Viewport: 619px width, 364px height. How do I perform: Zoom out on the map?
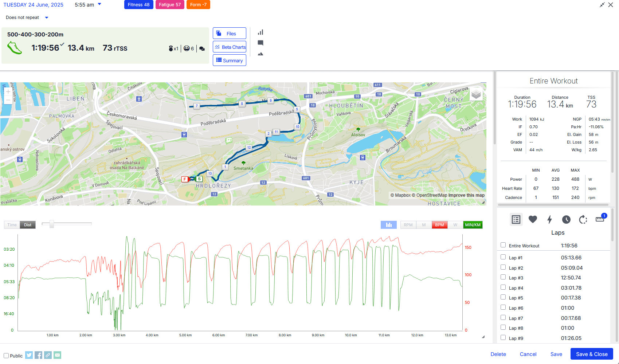pyautogui.click(x=8, y=100)
